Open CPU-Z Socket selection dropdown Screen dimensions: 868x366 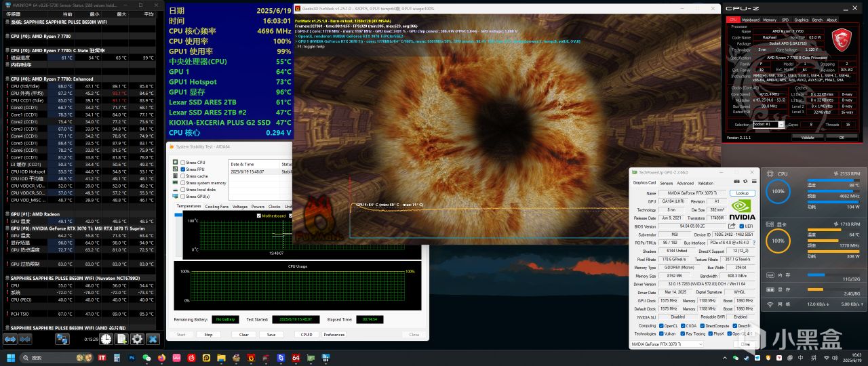[769, 125]
